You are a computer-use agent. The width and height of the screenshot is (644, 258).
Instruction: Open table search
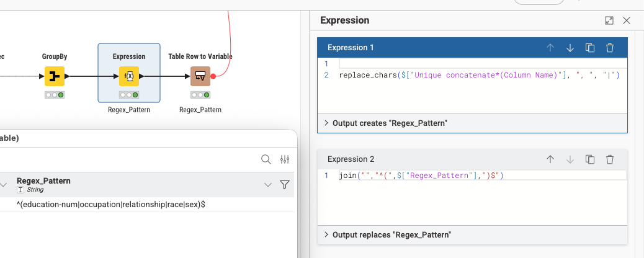266,159
